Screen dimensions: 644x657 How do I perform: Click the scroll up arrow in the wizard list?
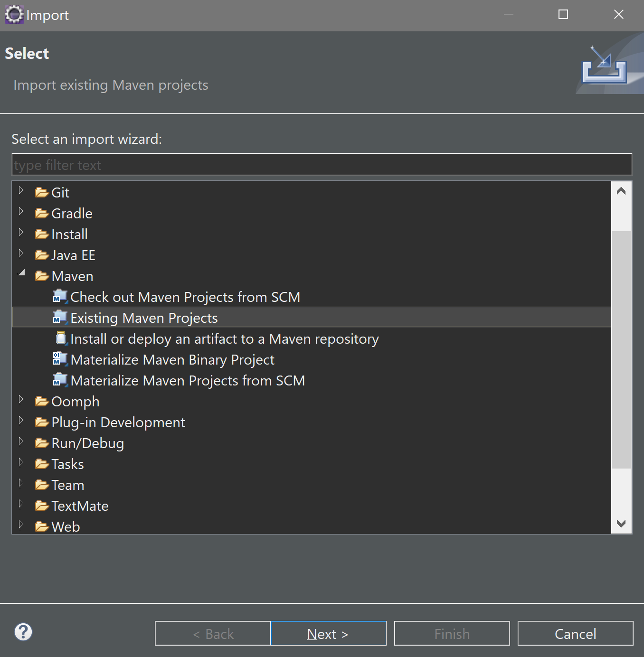click(621, 191)
